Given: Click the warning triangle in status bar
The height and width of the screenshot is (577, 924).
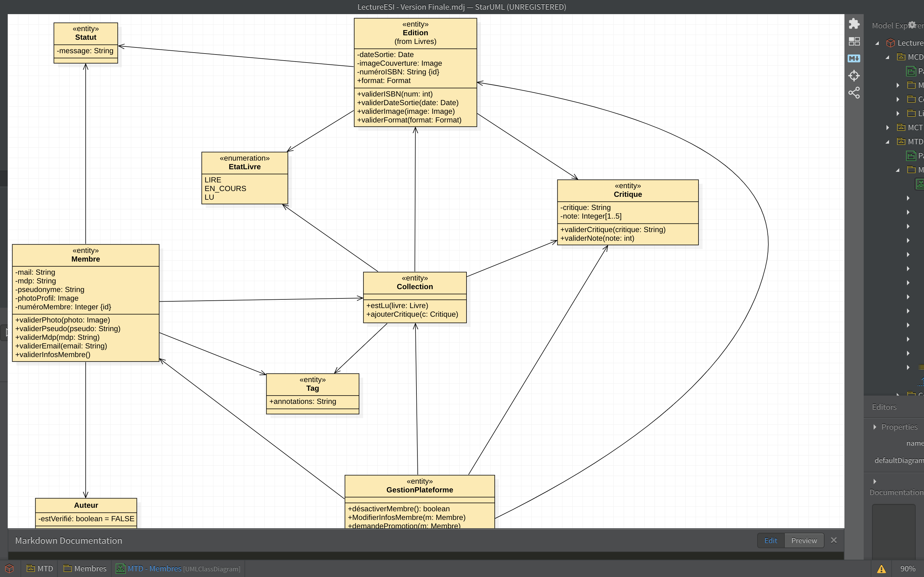Looking at the screenshot, I should pyautogui.click(x=881, y=569).
